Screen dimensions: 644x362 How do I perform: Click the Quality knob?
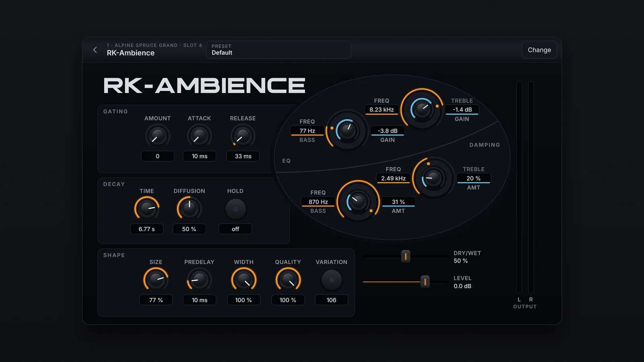pos(288,280)
